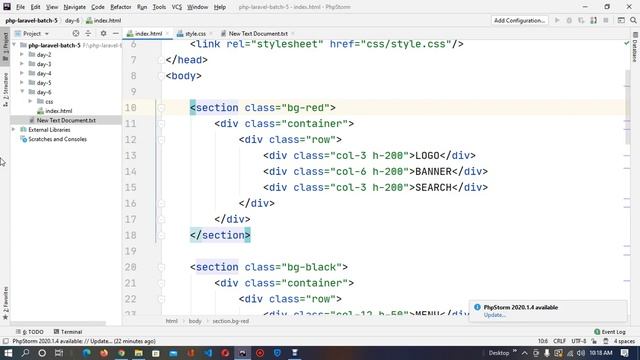This screenshot has height=360, width=640.
Task: Open the Structure side tool window
Action: (x=5, y=90)
